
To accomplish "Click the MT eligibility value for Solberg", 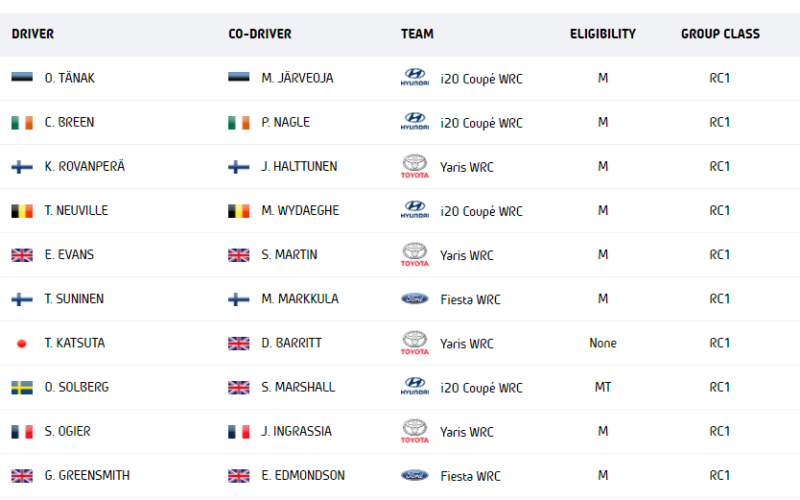I will (603, 387).
